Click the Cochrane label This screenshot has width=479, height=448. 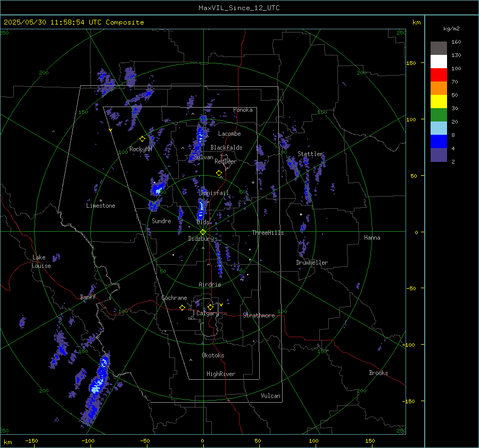point(174,298)
